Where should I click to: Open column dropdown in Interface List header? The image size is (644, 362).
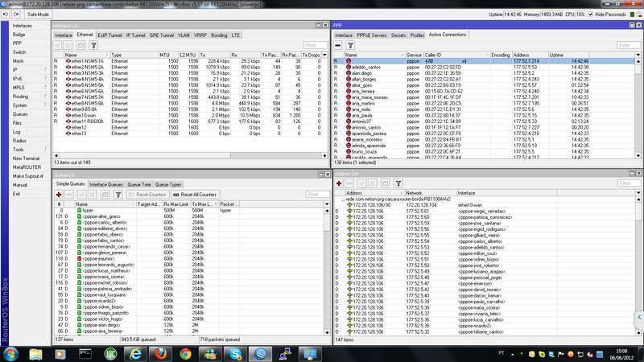coord(324,55)
